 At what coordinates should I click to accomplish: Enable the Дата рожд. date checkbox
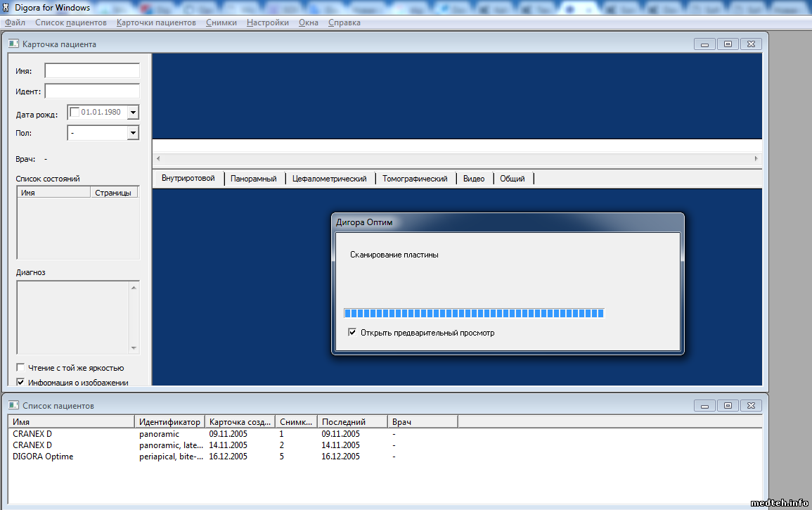point(75,113)
